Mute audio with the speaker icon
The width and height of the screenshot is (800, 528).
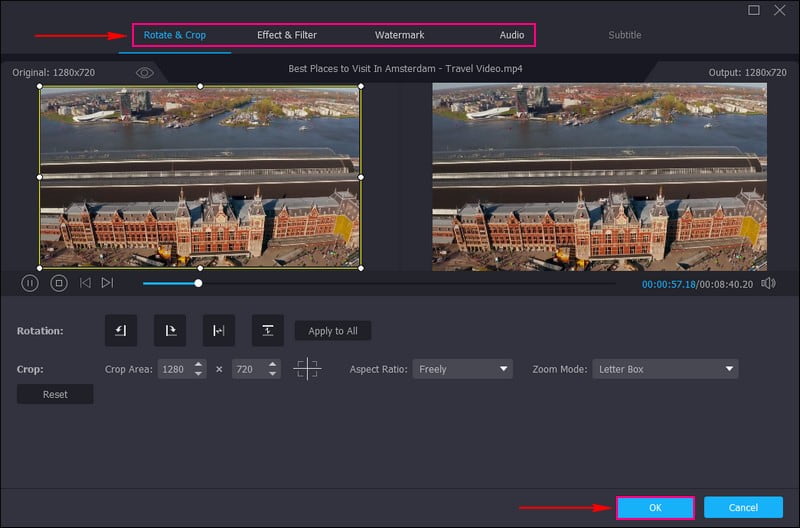click(x=768, y=284)
